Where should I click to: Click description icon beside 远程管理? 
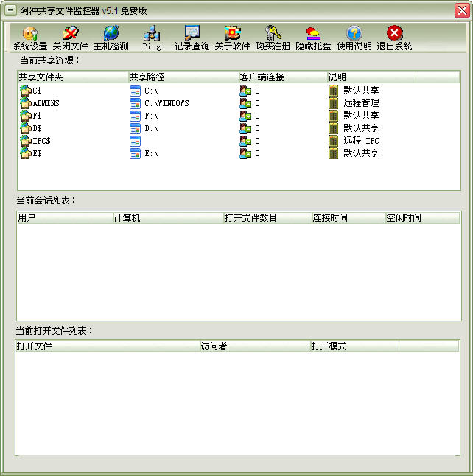(x=333, y=103)
